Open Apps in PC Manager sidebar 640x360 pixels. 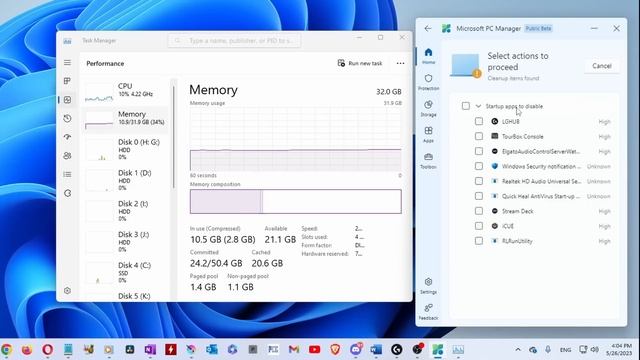(428, 135)
